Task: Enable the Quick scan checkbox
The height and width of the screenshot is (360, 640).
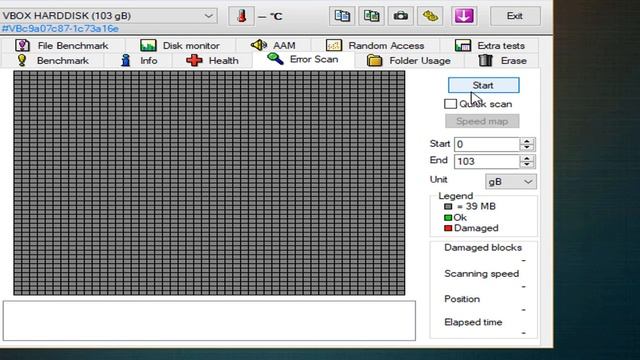Action: pyautogui.click(x=450, y=104)
